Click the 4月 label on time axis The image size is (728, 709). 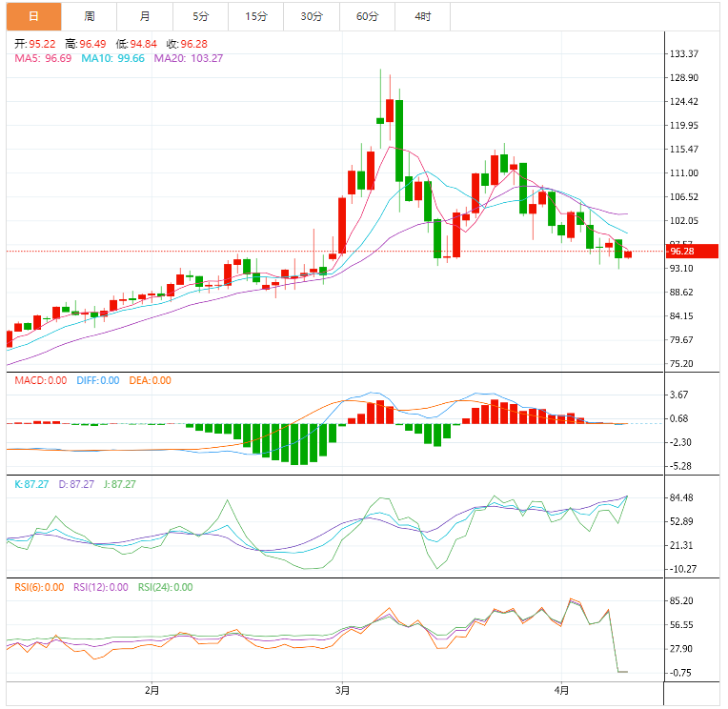[562, 690]
